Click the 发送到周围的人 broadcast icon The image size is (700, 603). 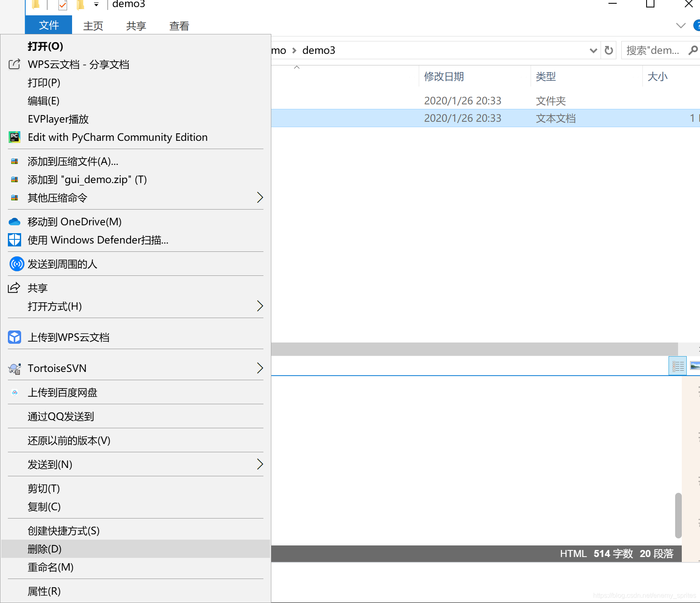[x=17, y=264]
